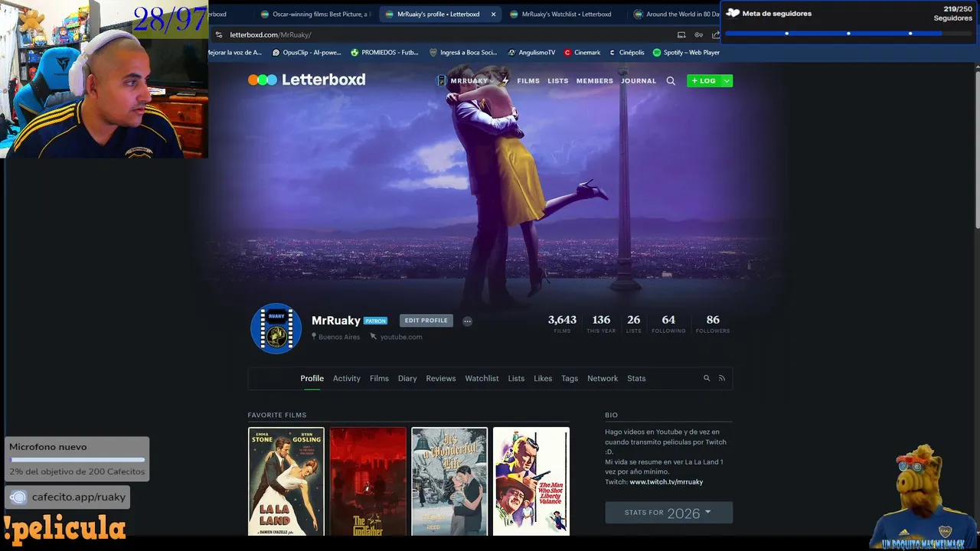
Task: Open the JOURNAL navigation item
Action: pyautogui.click(x=639, y=80)
